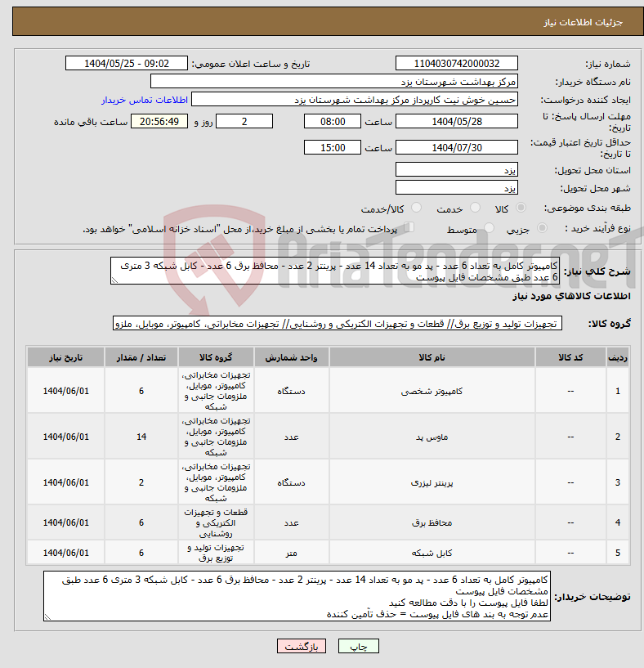The height and width of the screenshot is (668, 644).
Task: Click the group قطعات و تجهیزات الکتریکی cell
Action: tap(216, 522)
